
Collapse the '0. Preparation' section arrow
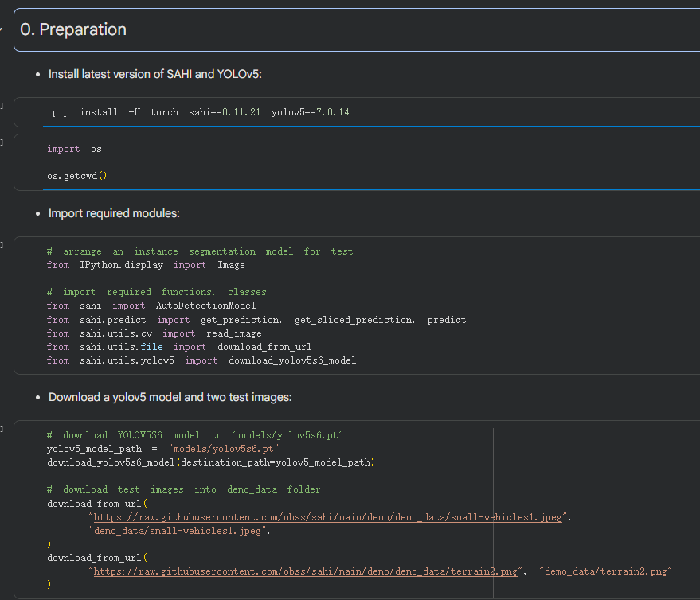tap(2, 29)
